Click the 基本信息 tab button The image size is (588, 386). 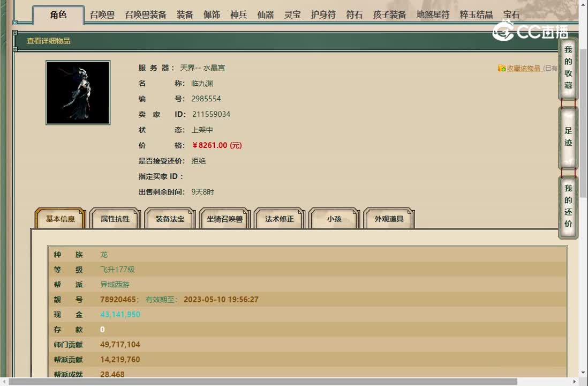tap(60, 217)
